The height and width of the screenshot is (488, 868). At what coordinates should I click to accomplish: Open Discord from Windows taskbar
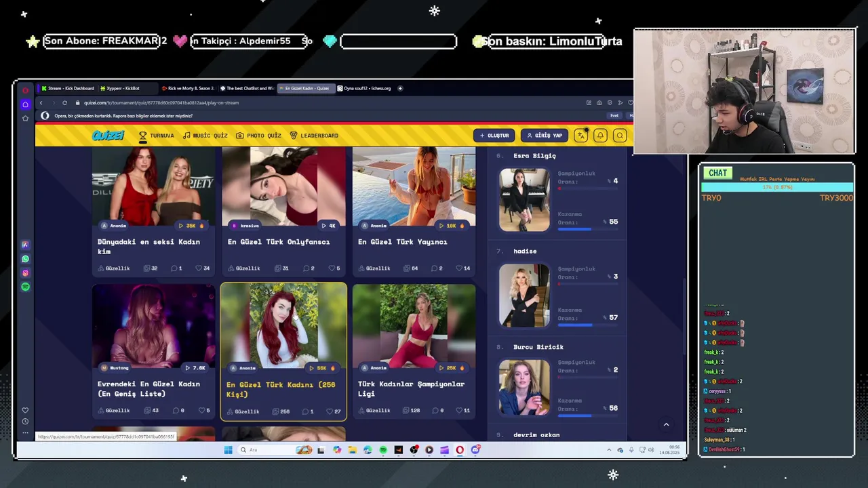click(475, 450)
